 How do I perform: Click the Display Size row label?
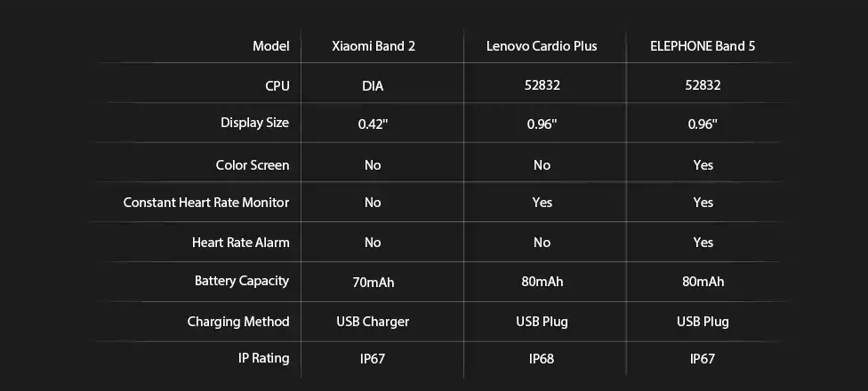254,123
